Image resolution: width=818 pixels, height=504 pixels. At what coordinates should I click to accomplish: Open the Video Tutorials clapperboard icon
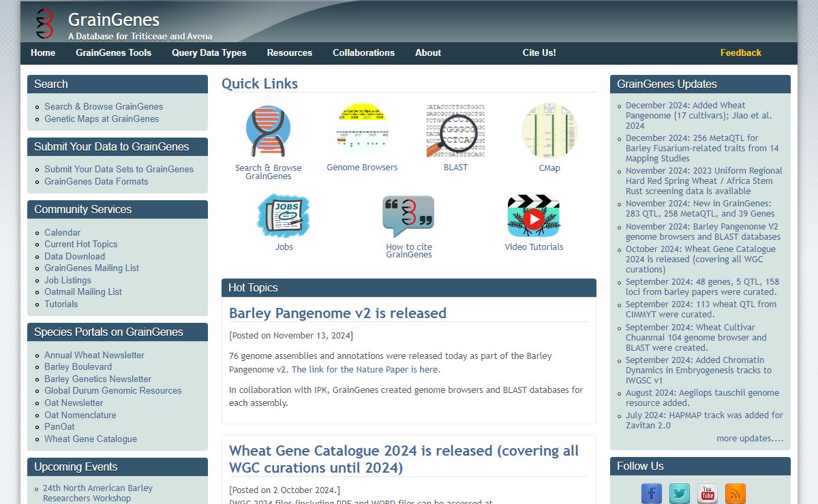click(534, 217)
